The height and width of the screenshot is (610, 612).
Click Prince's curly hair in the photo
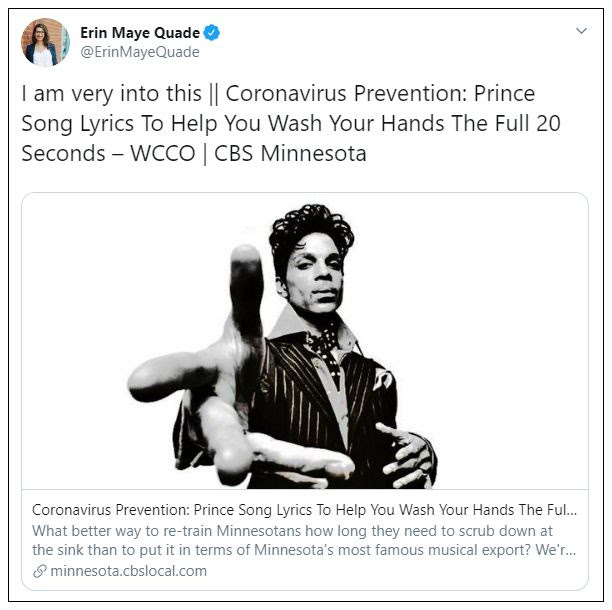click(312, 229)
